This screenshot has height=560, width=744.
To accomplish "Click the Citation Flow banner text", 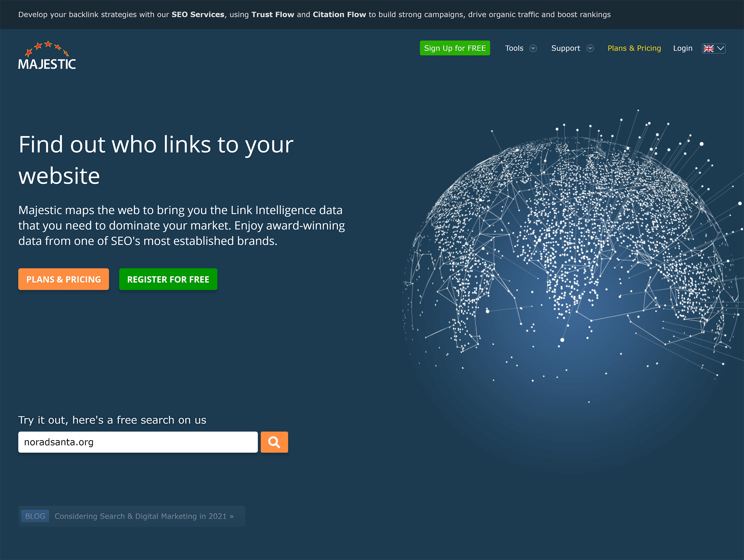I will [339, 15].
